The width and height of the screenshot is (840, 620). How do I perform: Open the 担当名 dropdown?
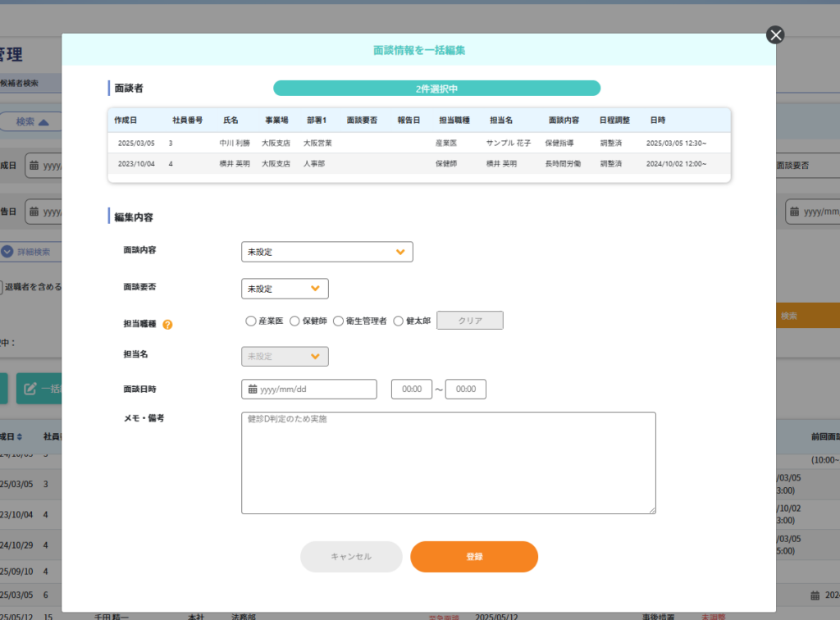(285, 357)
